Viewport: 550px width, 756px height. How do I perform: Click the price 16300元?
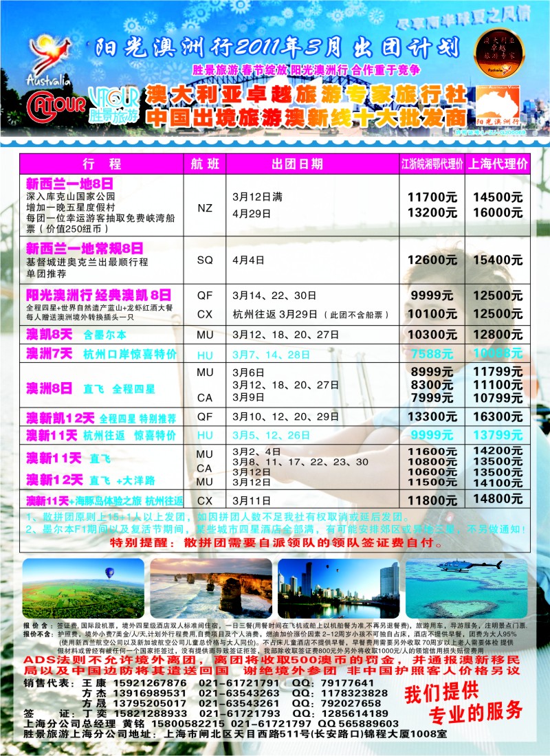pyautogui.click(x=498, y=416)
